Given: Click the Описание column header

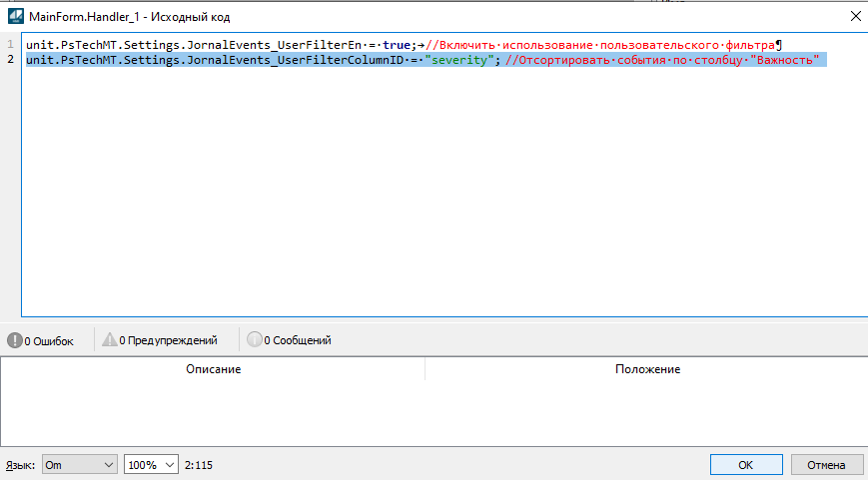Looking at the screenshot, I should (213, 369).
